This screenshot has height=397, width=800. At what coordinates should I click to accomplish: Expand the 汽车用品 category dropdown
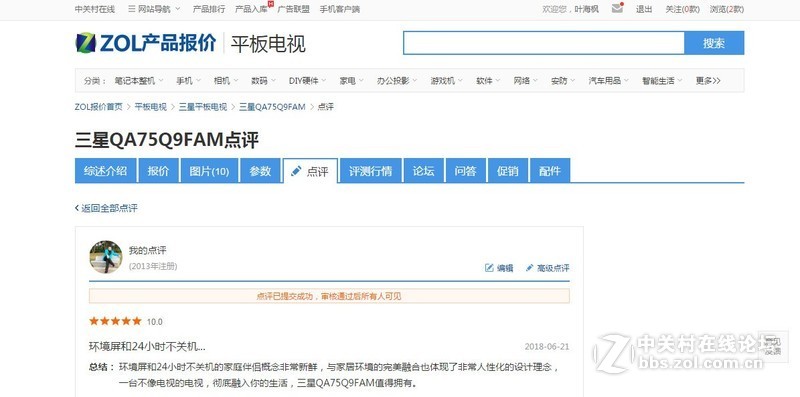tap(609, 81)
